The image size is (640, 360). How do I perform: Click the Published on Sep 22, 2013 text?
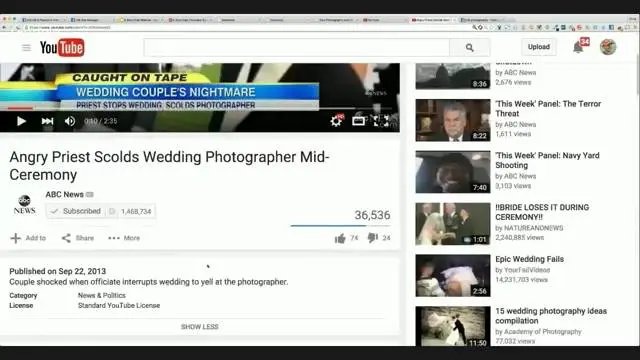pyautogui.click(x=58, y=271)
